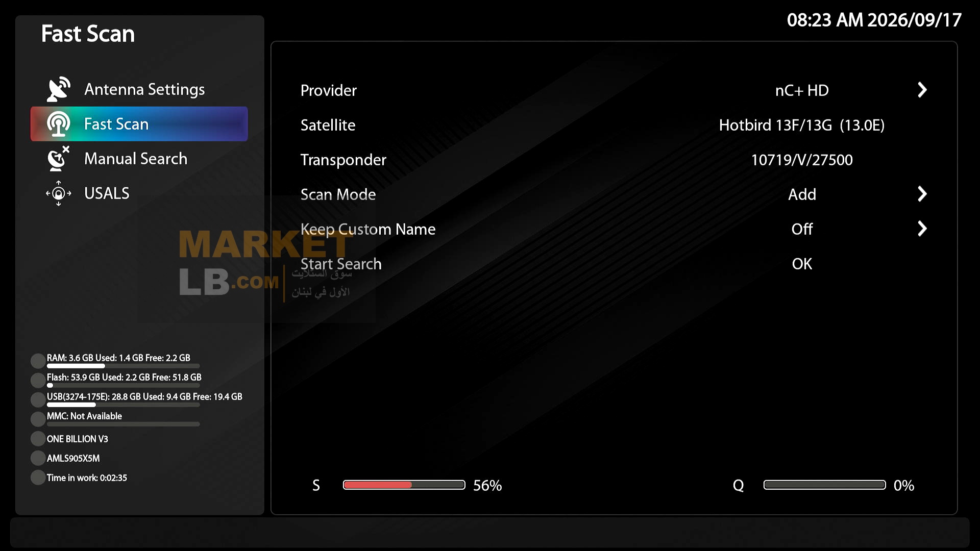980x551 pixels.
Task: Click the RAM usage status line
Action: [118, 358]
